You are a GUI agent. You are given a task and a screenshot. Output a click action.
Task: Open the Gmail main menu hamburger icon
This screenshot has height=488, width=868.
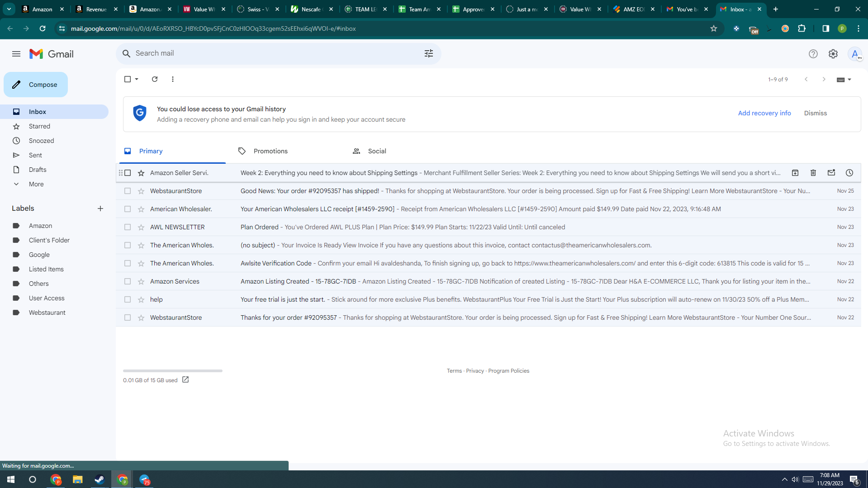click(x=16, y=54)
